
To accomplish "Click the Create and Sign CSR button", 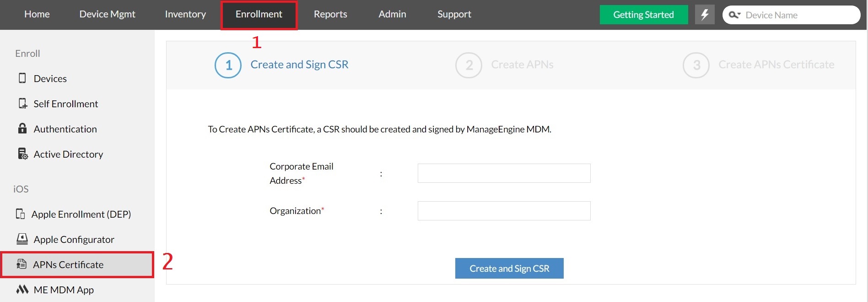I will tap(509, 268).
